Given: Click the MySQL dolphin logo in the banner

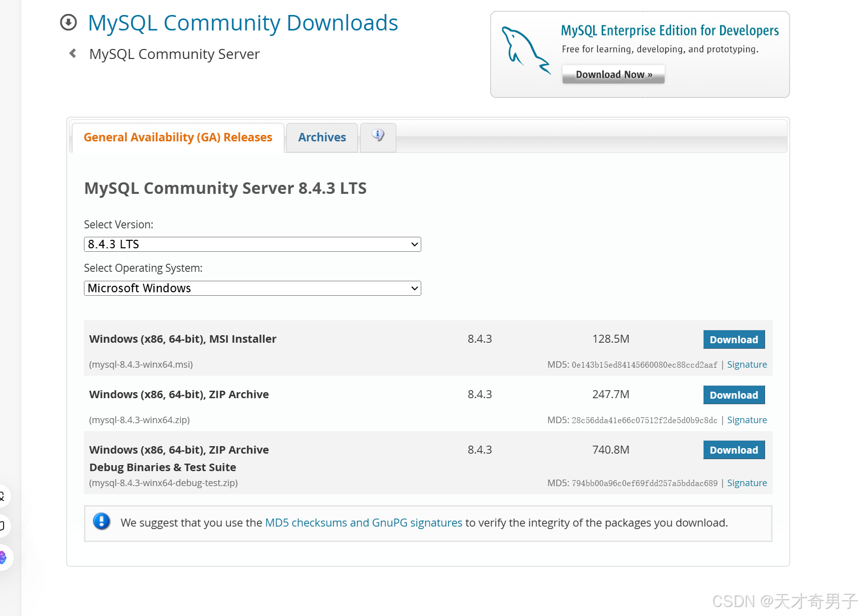Looking at the screenshot, I should [526, 50].
